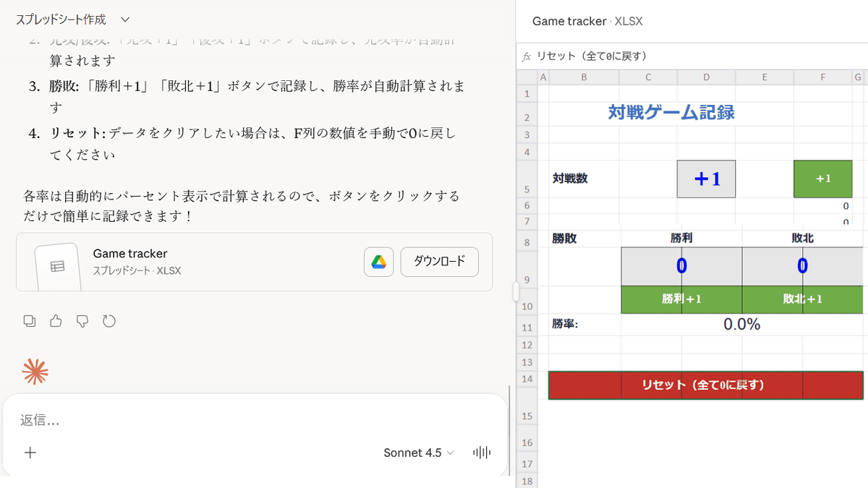The height and width of the screenshot is (488, 868).
Task: Retry generating the response
Action: [109, 320]
